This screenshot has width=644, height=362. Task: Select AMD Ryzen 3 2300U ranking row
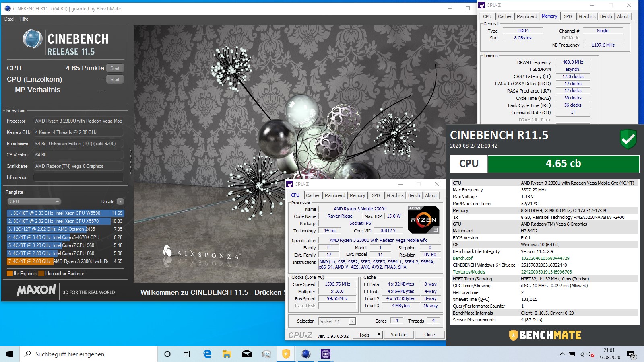pos(65,261)
